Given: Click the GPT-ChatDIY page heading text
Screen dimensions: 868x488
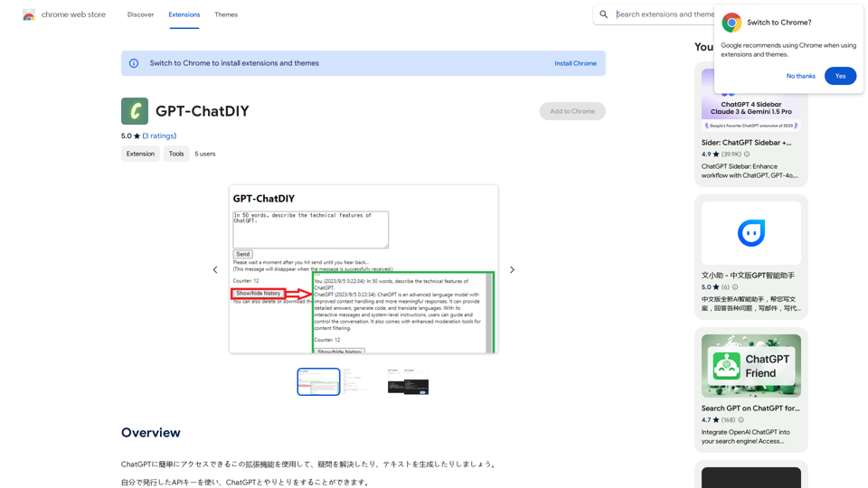Looking at the screenshot, I should click(x=202, y=111).
